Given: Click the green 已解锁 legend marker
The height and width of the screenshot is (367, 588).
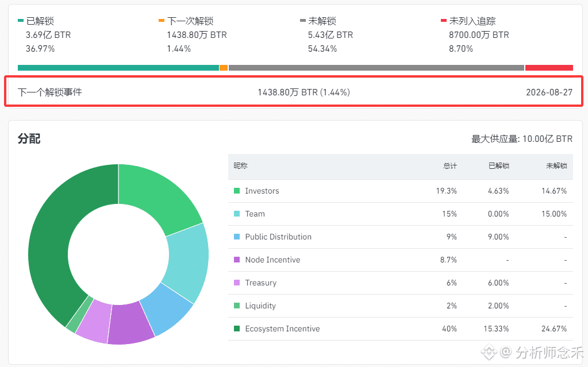Looking at the screenshot, I should [x=21, y=21].
